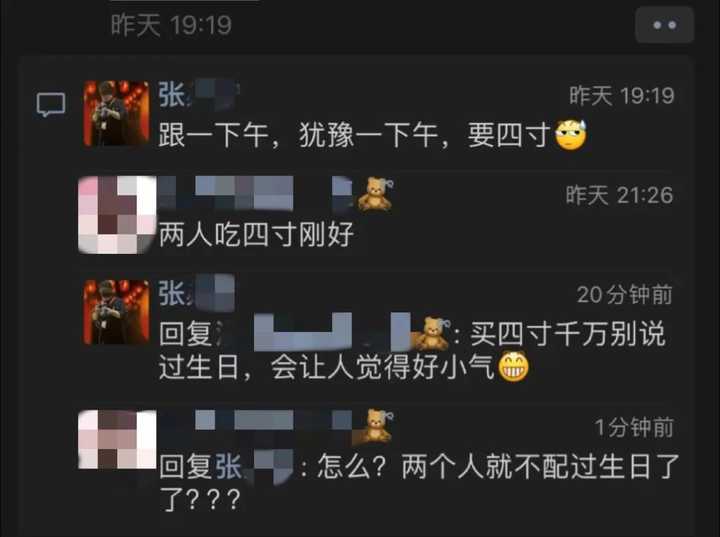Tap the teddy bear icon next to the last reply's name
The image size is (720, 537).
click(x=376, y=426)
